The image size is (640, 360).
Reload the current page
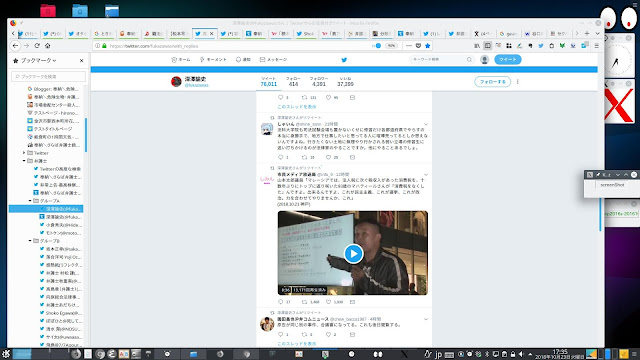[37, 46]
